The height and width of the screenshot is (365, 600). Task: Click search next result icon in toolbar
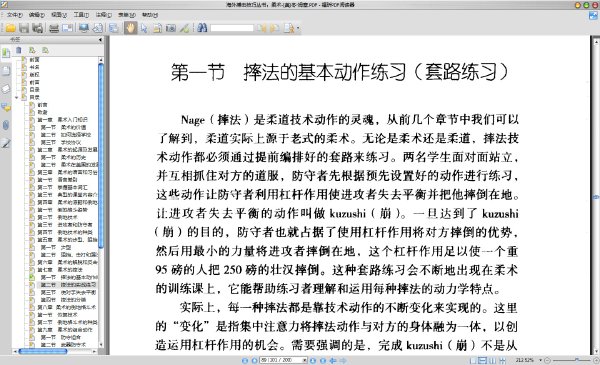(274, 28)
